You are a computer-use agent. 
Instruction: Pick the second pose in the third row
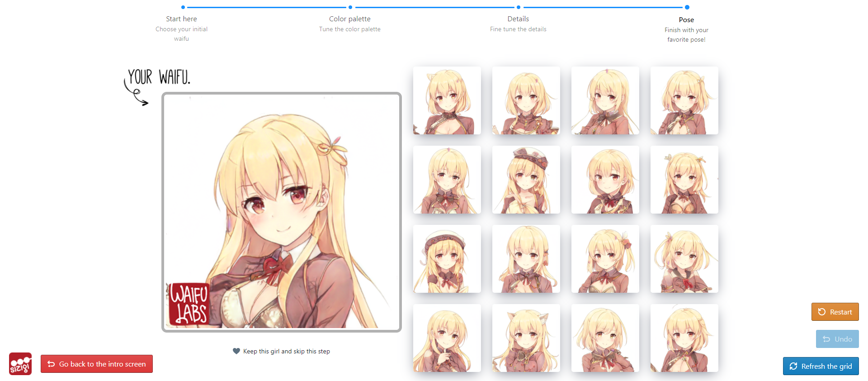pyautogui.click(x=526, y=259)
